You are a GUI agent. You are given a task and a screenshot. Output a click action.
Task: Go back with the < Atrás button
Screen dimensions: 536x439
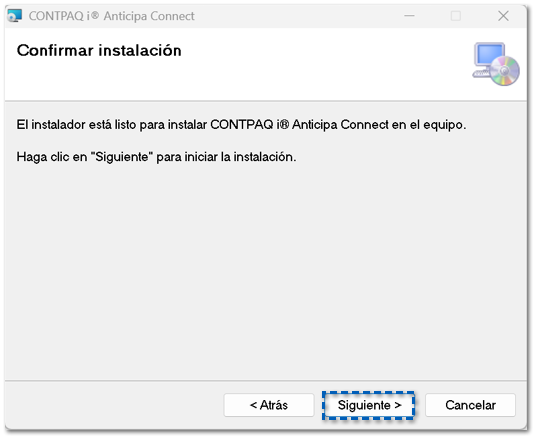(x=269, y=405)
